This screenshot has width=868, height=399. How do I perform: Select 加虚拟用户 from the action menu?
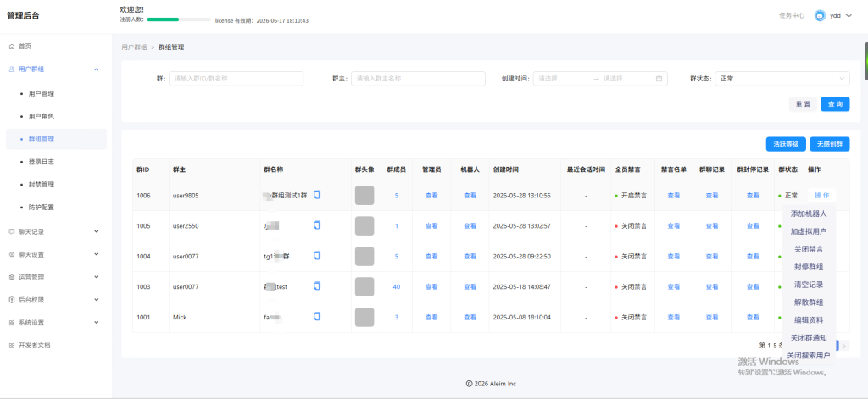click(x=809, y=231)
